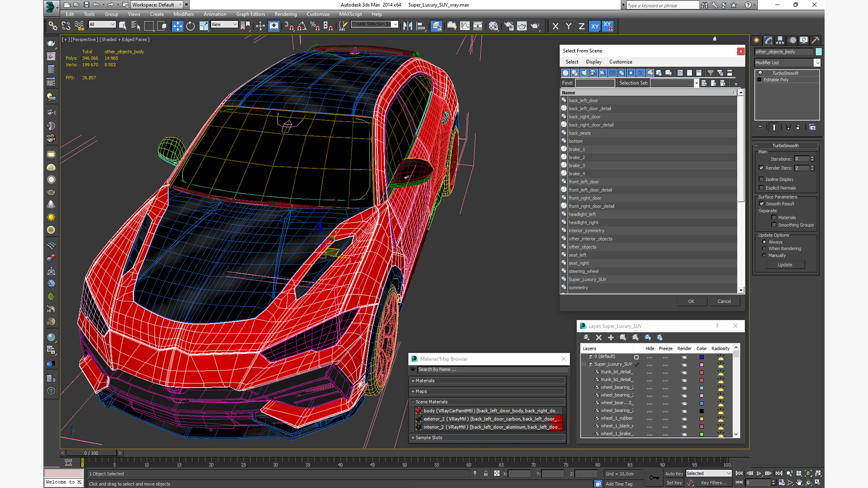
Task: Open the Rendering menu
Action: pos(286,14)
